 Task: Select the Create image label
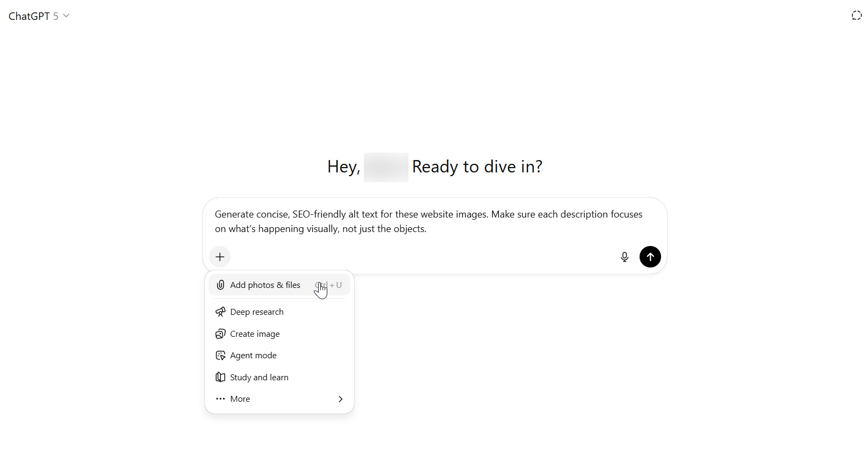[x=255, y=334]
